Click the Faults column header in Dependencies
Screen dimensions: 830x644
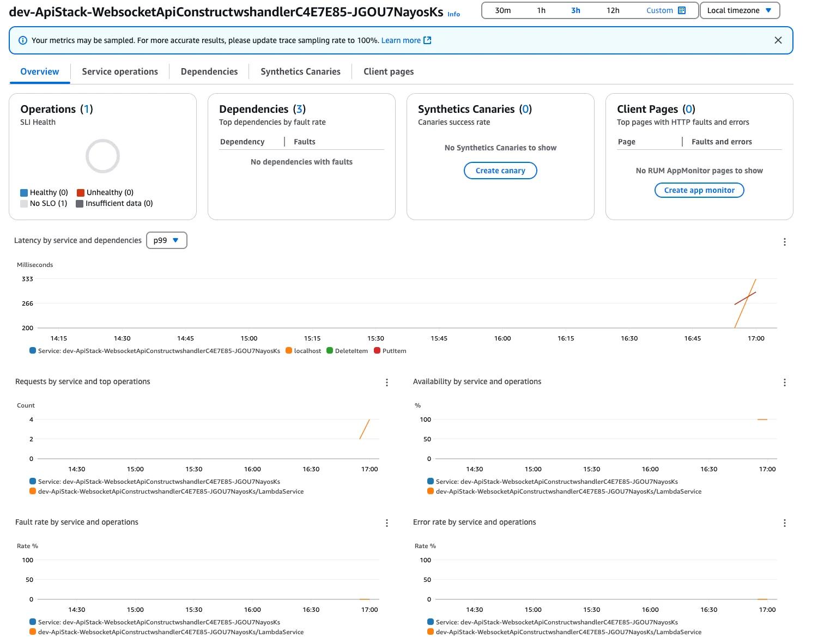[304, 142]
